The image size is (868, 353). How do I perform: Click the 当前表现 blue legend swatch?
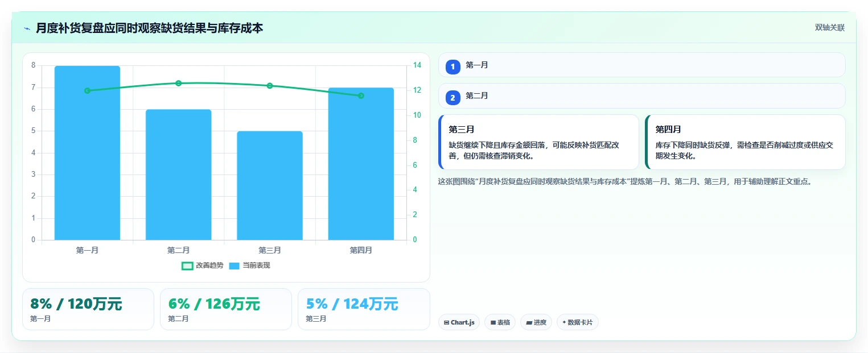[x=235, y=266]
